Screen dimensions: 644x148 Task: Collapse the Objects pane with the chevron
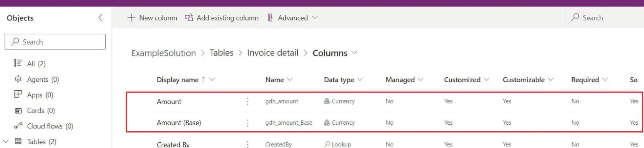tap(100, 18)
